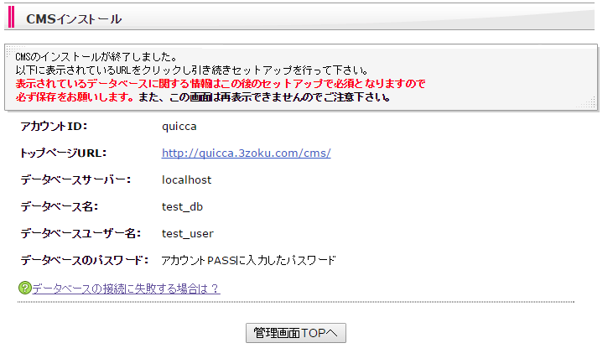Click the red database warning text
Viewport: 613px width, 364px height.
coord(220,84)
